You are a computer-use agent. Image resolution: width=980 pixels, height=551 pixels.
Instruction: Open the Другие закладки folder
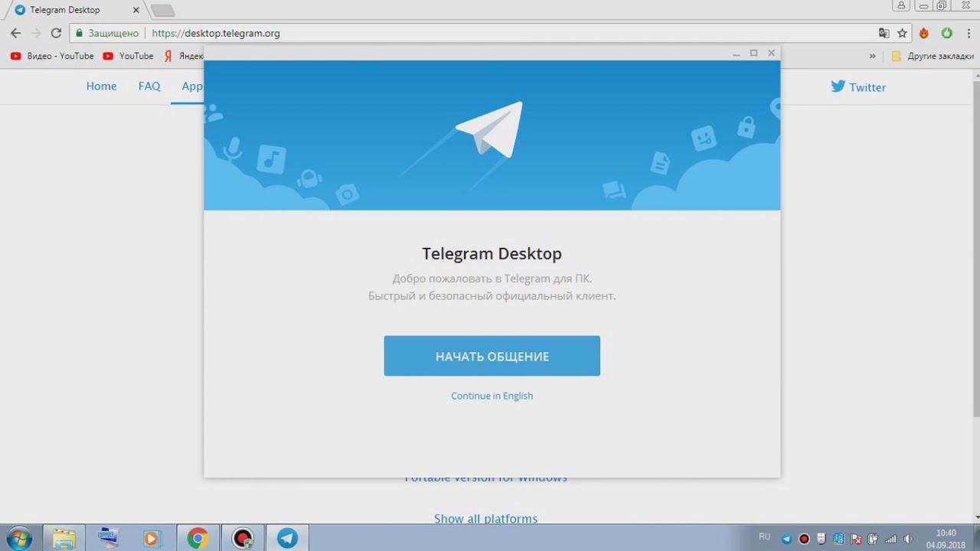933,56
